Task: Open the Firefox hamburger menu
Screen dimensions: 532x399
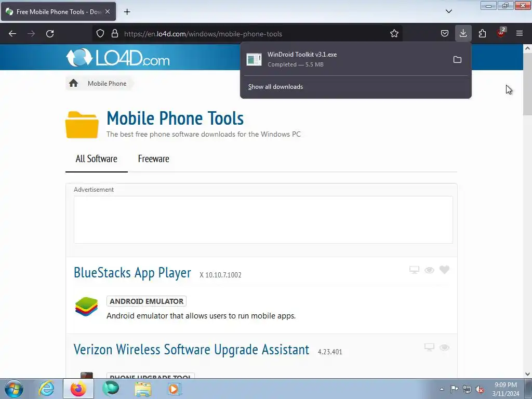Action: (x=520, y=34)
